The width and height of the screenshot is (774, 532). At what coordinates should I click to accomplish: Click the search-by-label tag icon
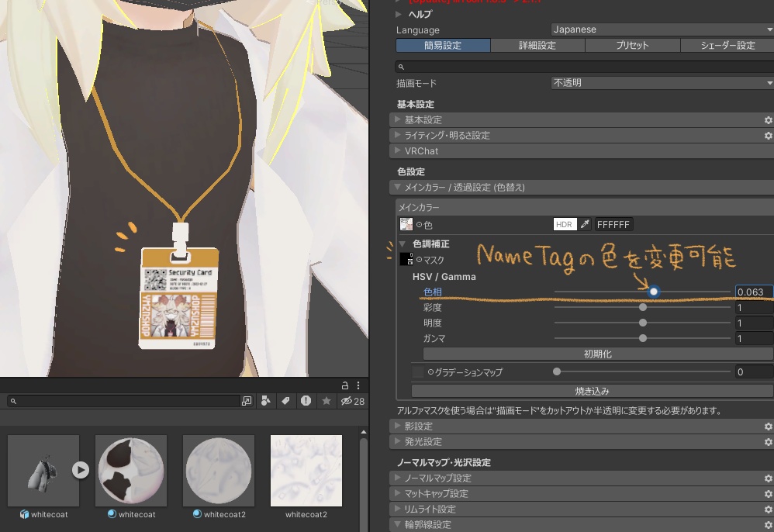[285, 401]
